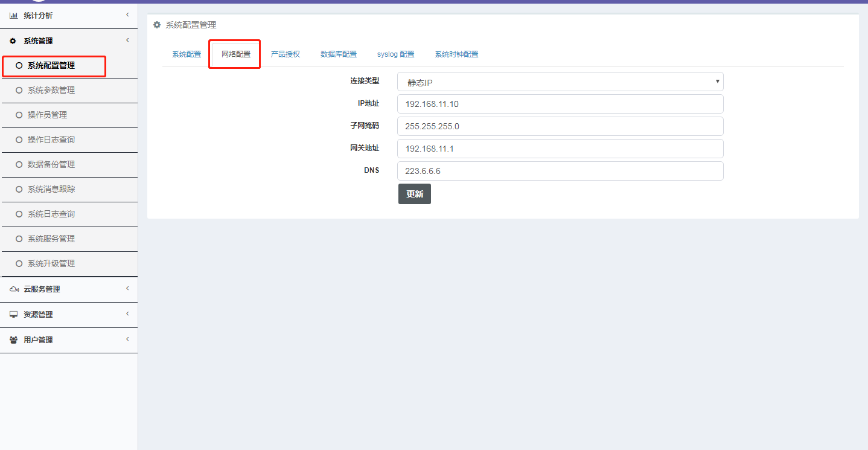
Task: Focus the DNS input field
Action: tap(560, 171)
